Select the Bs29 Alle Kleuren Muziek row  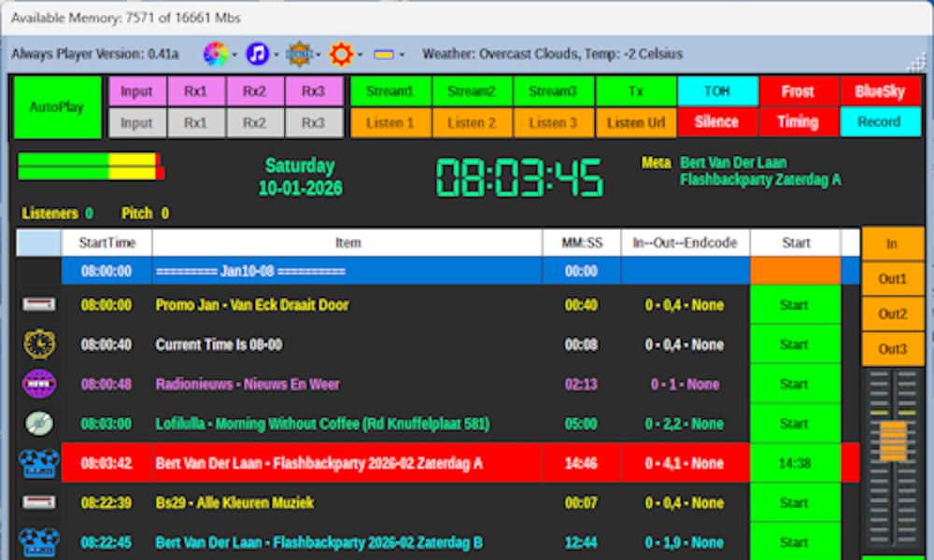click(x=347, y=503)
